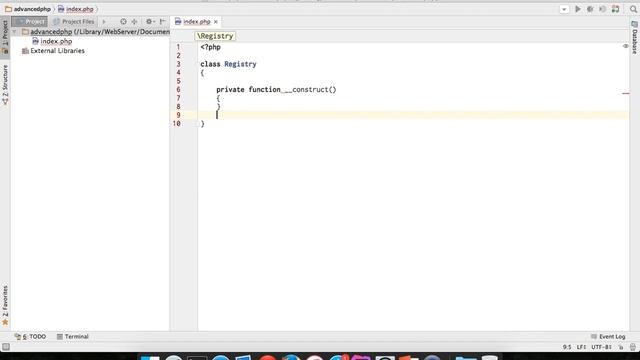This screenshot has width=640, height=360.
Task: Click the Registry class name in the code
Action: click(240, 64)
